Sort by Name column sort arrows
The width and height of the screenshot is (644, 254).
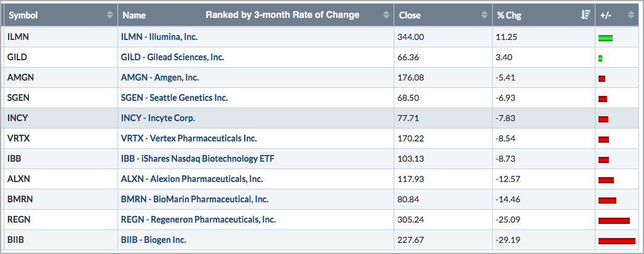[x=386, y=15]
